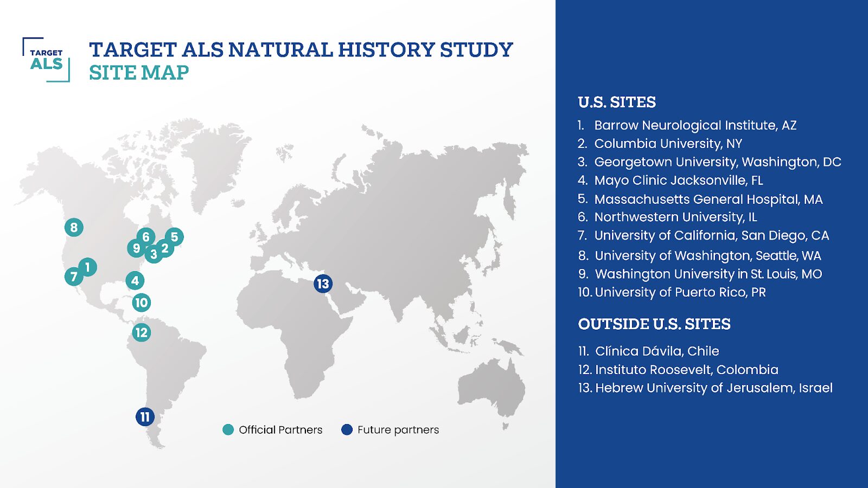This screenshot has width=868, height=488.
Task: Select Georgetown University, Washington, DC entry
Action: (710, 162)
